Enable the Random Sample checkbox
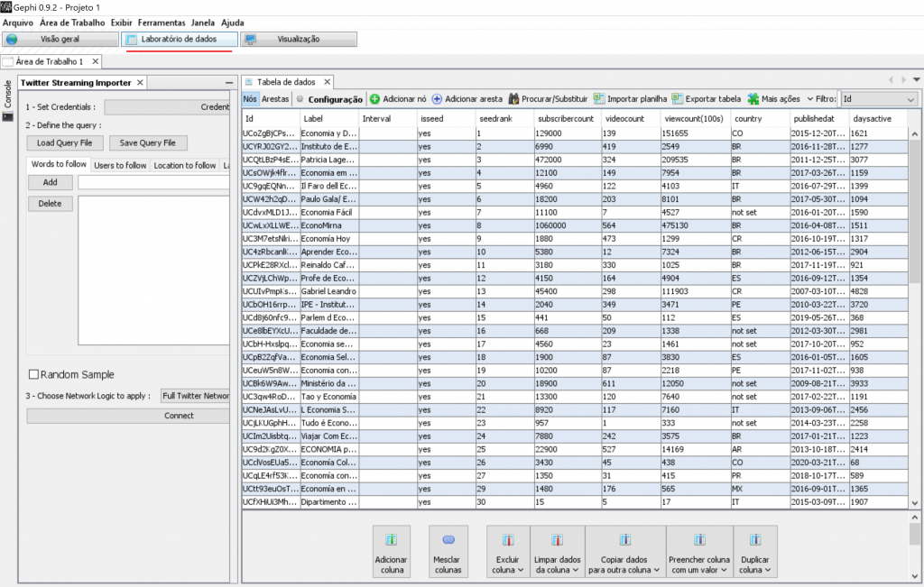The image size is (924, 587). pos(33,375)
